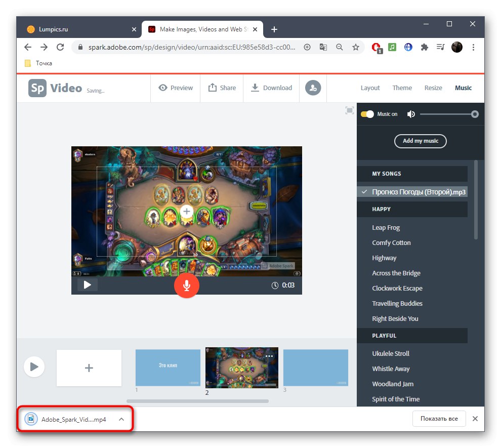Image resolution: width=501 pixels, height=448 pixels.
Task: Close the downloads bar
Action: (x=475, y=419)
